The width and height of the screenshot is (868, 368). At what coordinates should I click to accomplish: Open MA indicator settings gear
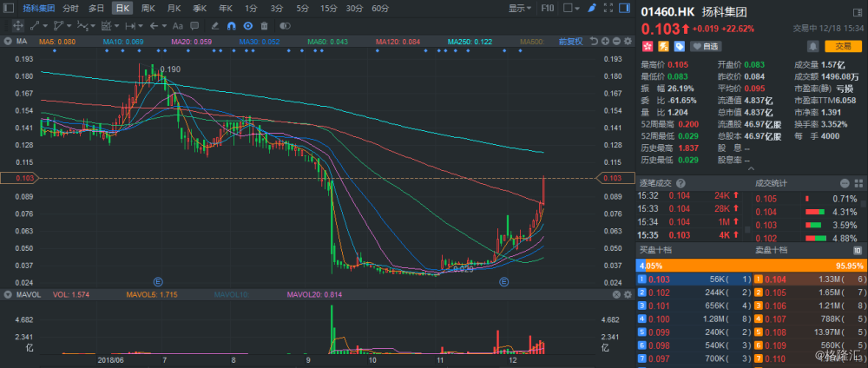[x=628, y=41]
